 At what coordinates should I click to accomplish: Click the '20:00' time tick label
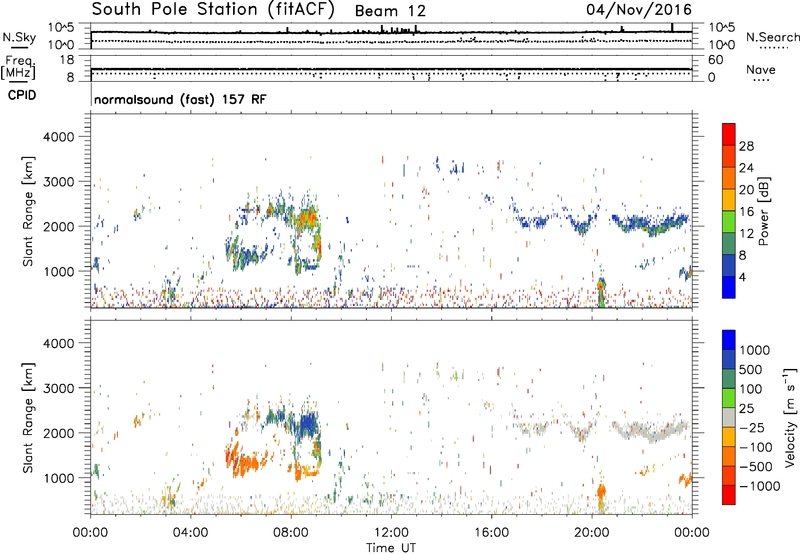(x=591, y=533)
